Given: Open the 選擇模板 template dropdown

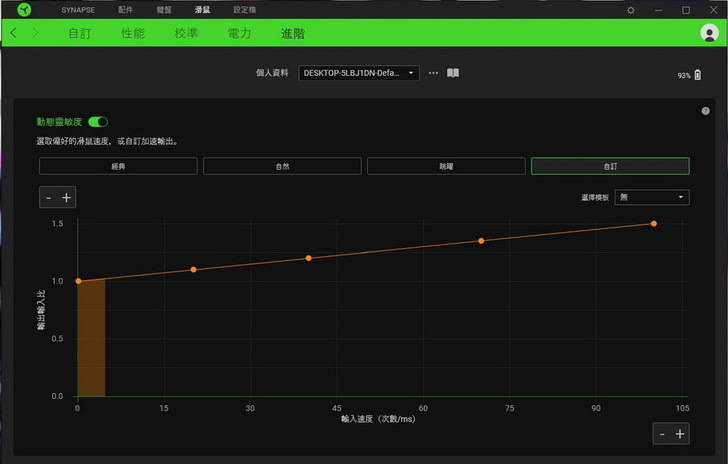Looking at the screenshot, I should 651,197.
